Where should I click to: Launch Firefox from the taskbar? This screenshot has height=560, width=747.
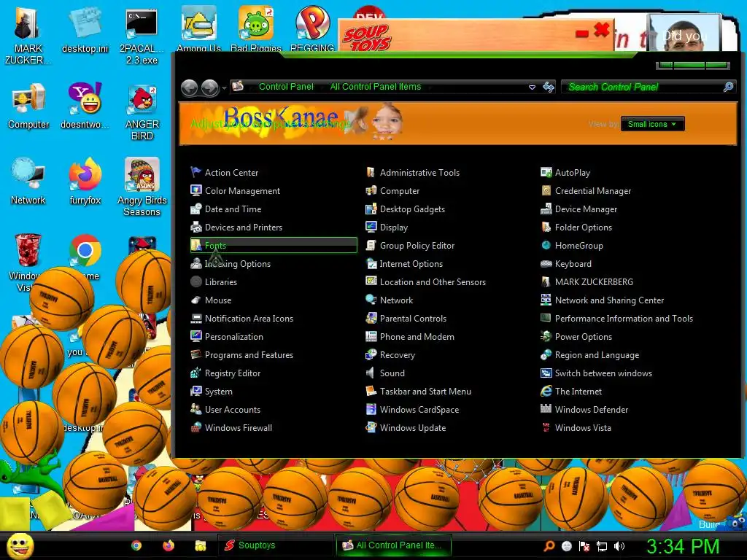(x=169, y=545)
